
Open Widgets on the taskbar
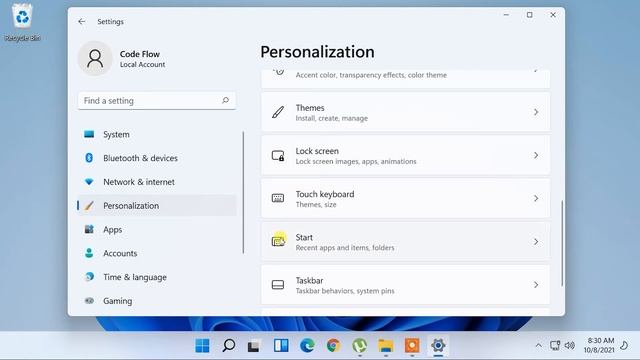pos(281,346)
